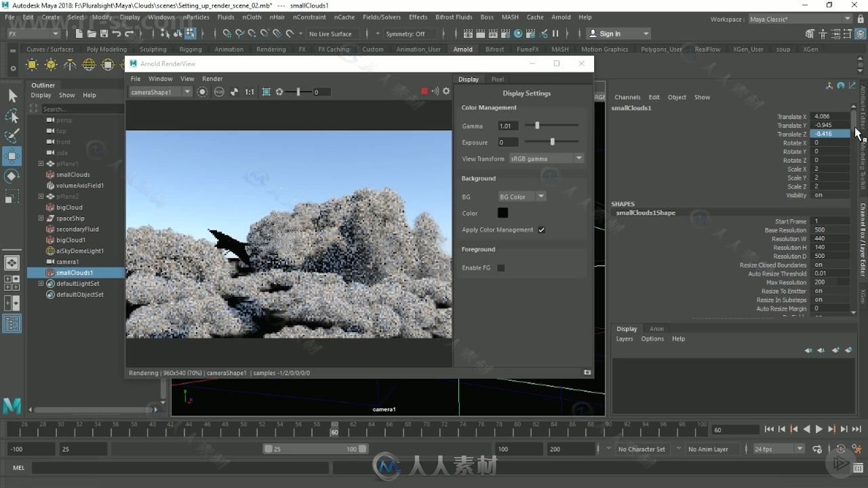Click the Open Scene folder icon
Image resolution: width=868 pixels, height=488 pixels.
pyautogui.click(x=91, y=33)
